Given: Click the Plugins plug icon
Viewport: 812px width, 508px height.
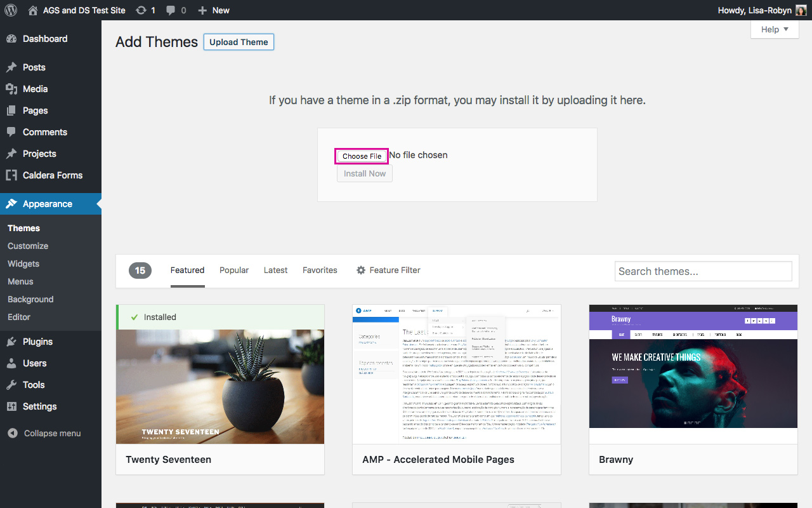Looking at the screenshot, I should click(11, 342).
